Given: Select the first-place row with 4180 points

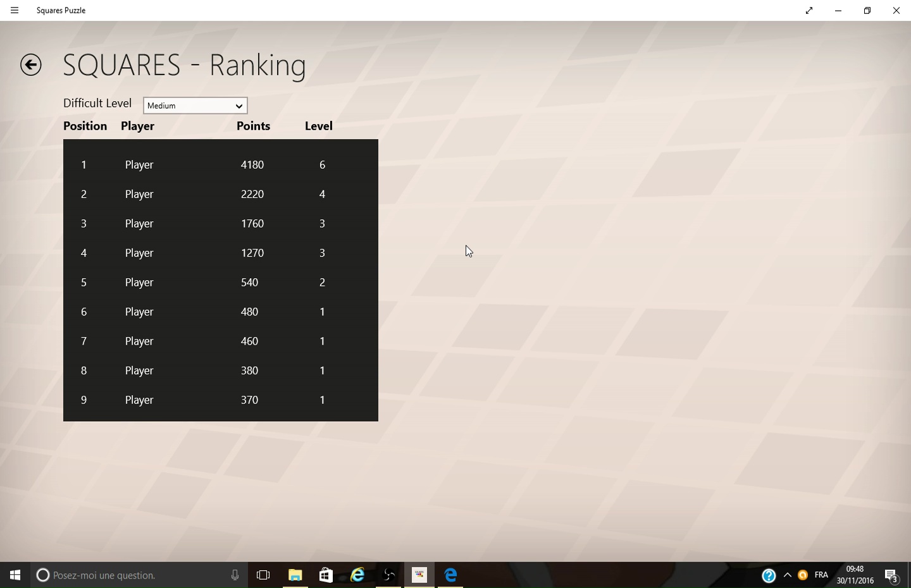Looking at the screenshot, I should click(220, 165).
